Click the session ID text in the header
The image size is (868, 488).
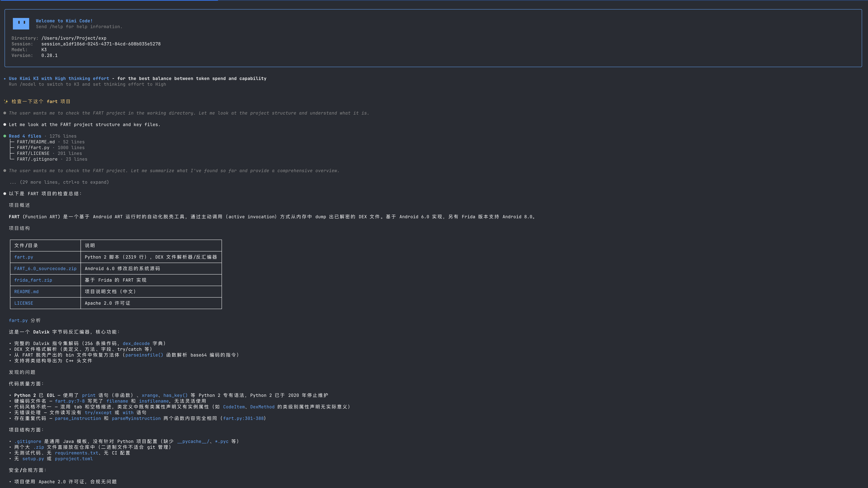[101, 44]
